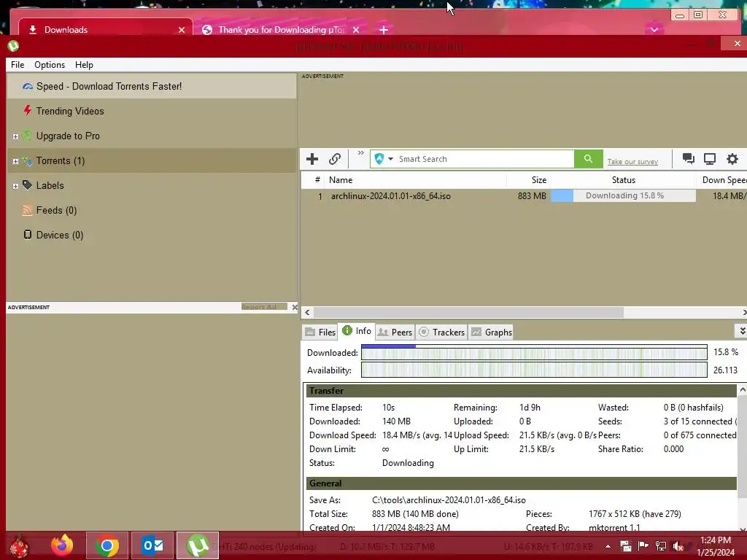
Task: Click the uTorrent taskbar button
Action: pyautogui.click(x=198, y=545)
